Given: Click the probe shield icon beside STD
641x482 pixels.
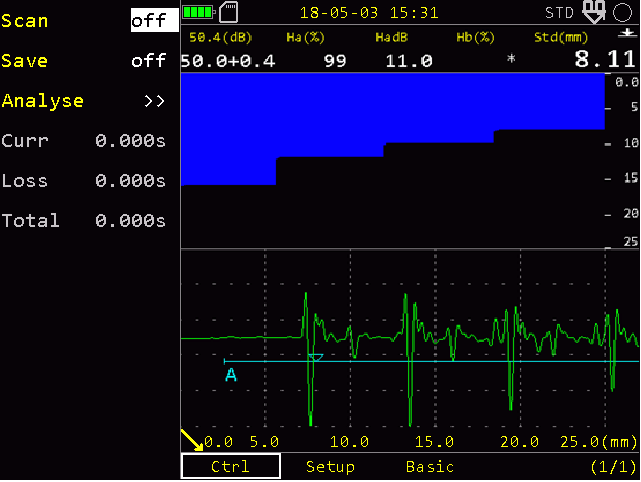Looking at the screenshot, I should click(x=594, y=12).
